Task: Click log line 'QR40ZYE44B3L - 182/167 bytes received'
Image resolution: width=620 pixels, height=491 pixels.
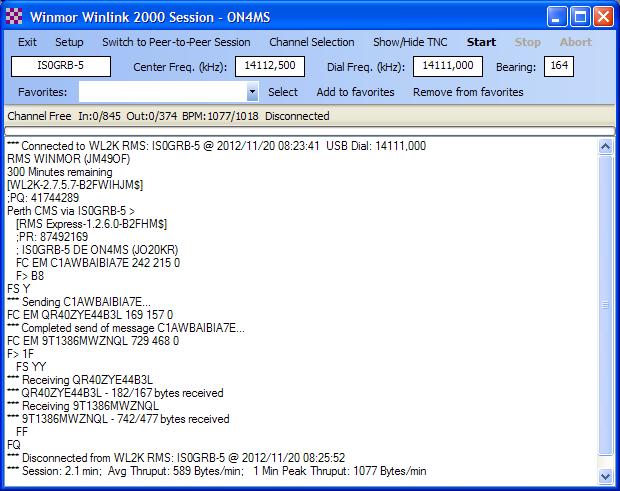Action: (123, 393)
